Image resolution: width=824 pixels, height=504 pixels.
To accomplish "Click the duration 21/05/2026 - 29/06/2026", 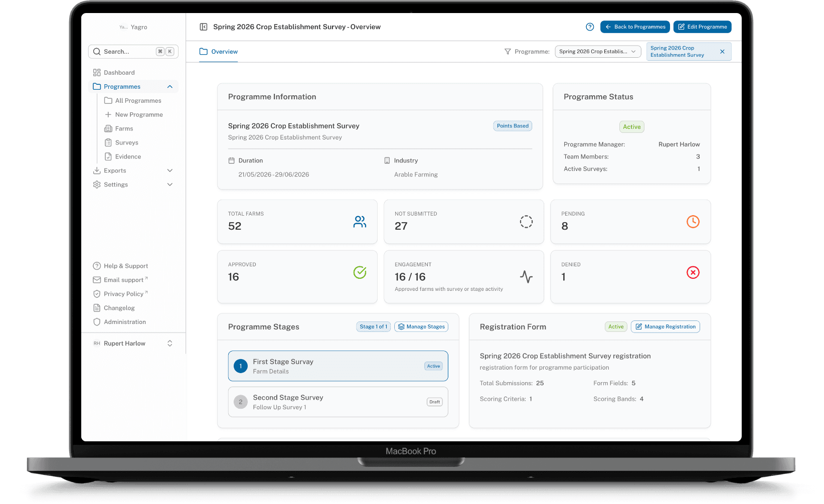I will pos(274,175).
